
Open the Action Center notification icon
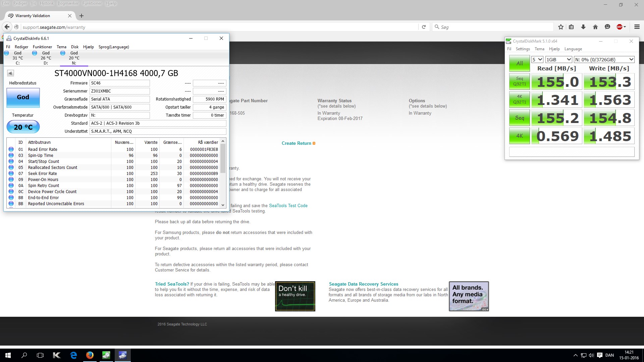click(x=599, y=355)
